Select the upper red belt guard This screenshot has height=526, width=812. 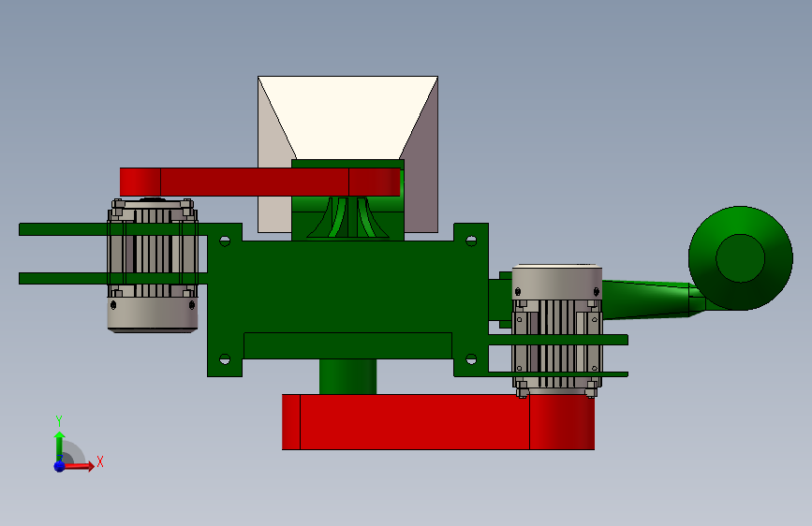tap(259, 182)
